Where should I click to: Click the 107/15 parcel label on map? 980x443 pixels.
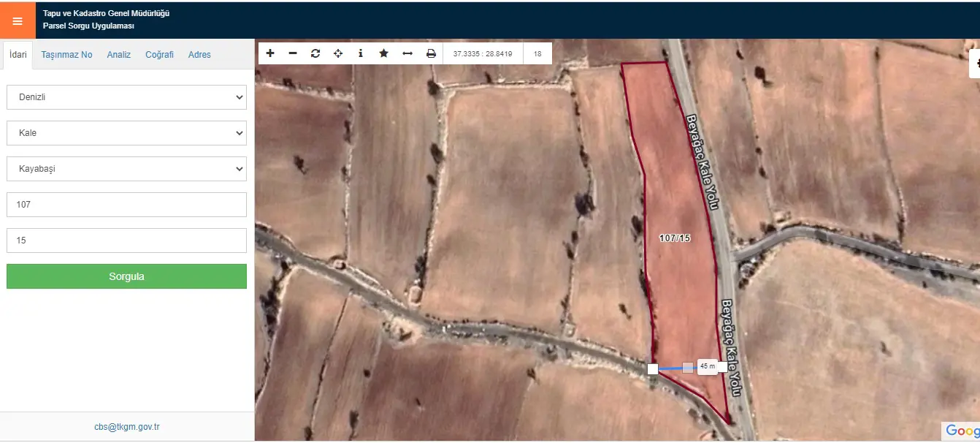pos(674,238)
